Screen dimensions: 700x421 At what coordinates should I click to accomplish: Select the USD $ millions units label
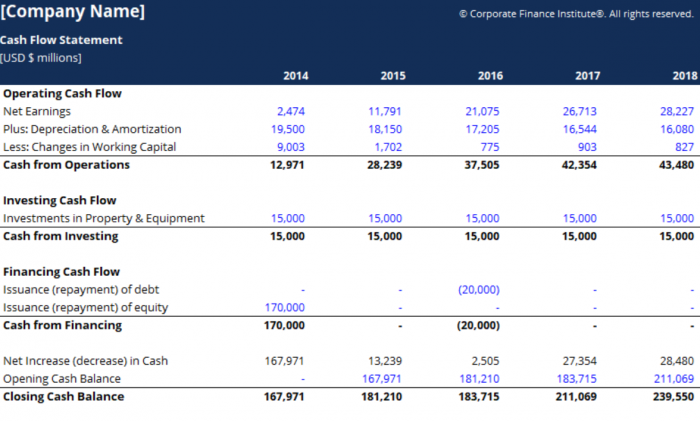point(41,58)
